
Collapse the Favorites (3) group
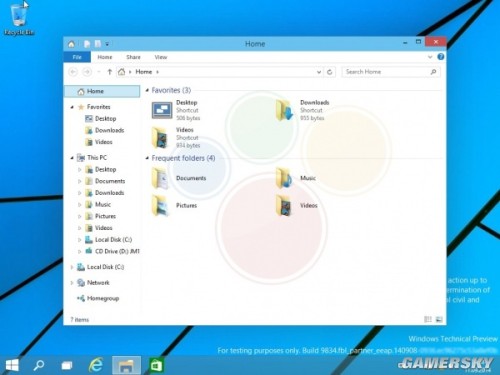point(147,90)
